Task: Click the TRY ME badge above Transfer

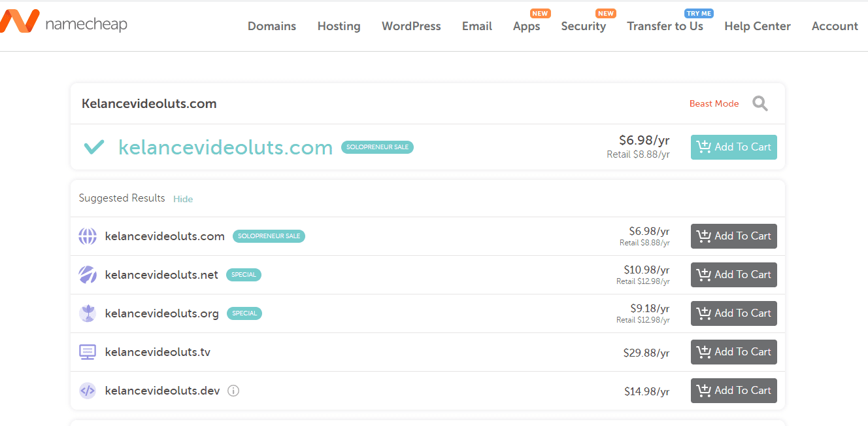Action: (699, 13)
